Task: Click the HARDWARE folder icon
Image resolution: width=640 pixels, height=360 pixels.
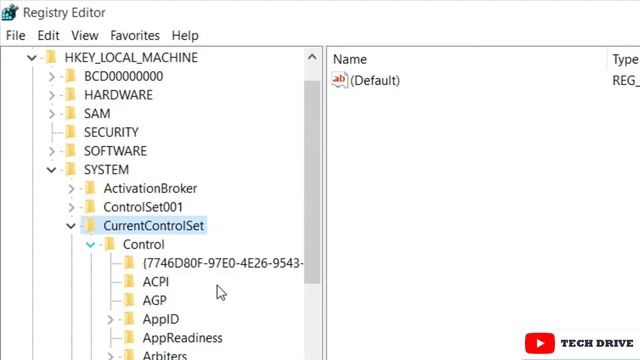Action: coord(71,95)
